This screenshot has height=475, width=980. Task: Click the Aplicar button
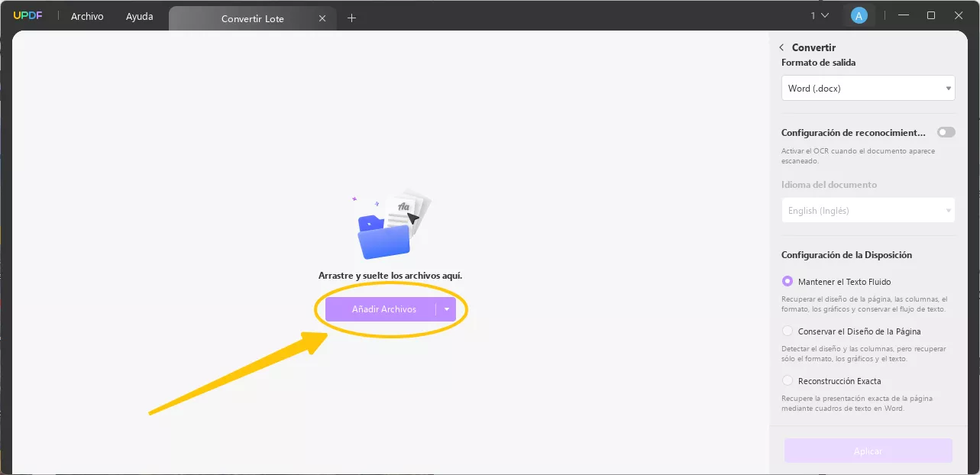(868, 451)
